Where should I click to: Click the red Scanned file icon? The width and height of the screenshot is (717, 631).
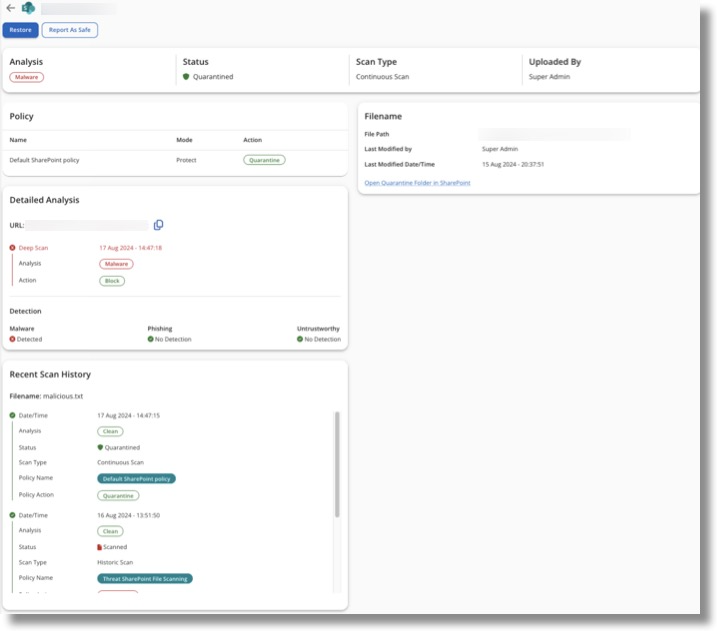click(100, 547)
